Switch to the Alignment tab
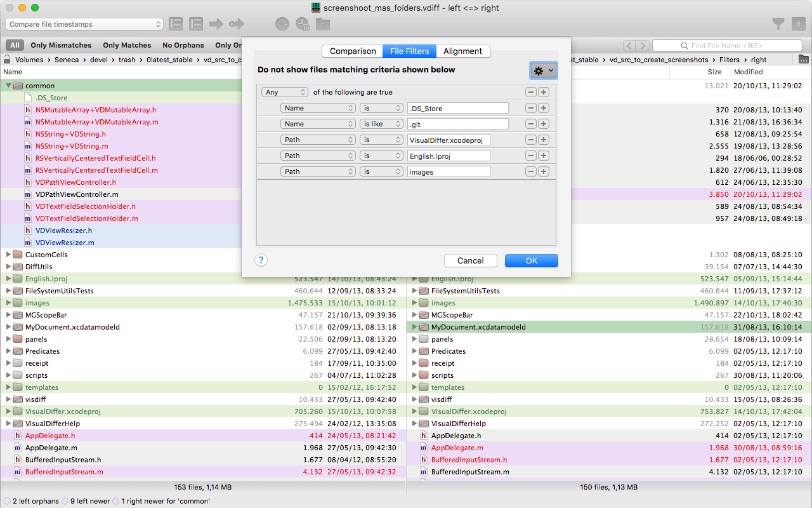 tap(462, 51)
